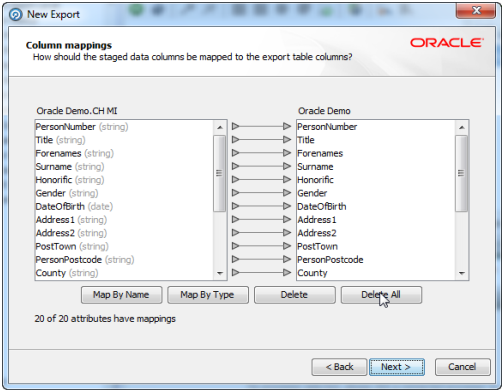
Task: Select the PersonNumber mapping arrow
Action: 261,126
